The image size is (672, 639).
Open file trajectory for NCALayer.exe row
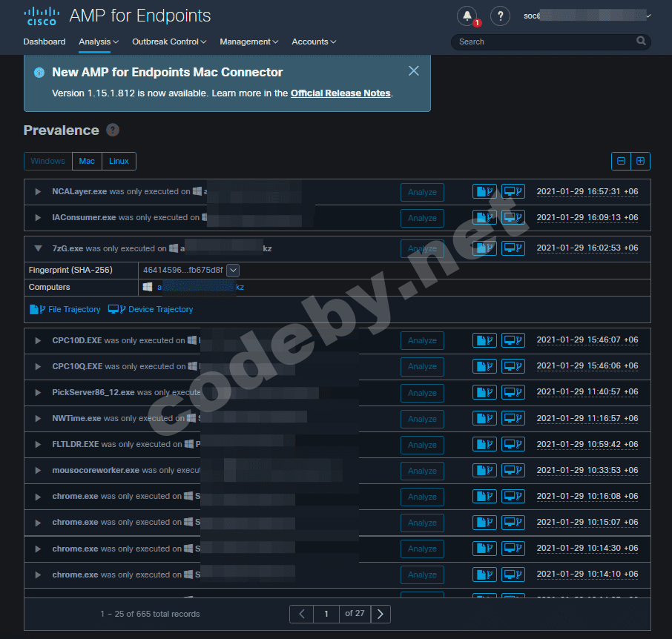[484, 191]
